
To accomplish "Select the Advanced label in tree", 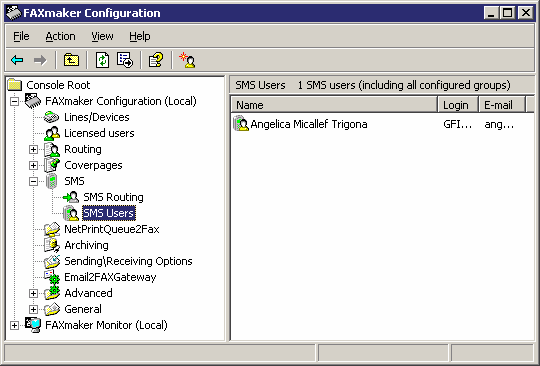I will click(88, 293).
